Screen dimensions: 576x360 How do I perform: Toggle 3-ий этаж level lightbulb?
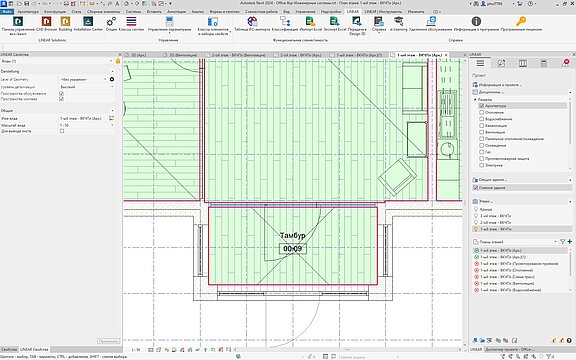tap(476, 216)
